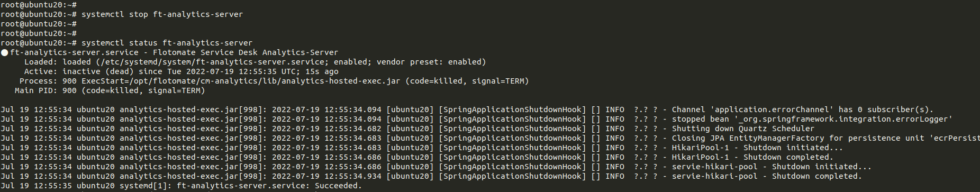Image resolution: width=980 pixels, height=192 pixels.
Task: Click the 'vendor preset: enabled' text
Action: tap(429, 62)
